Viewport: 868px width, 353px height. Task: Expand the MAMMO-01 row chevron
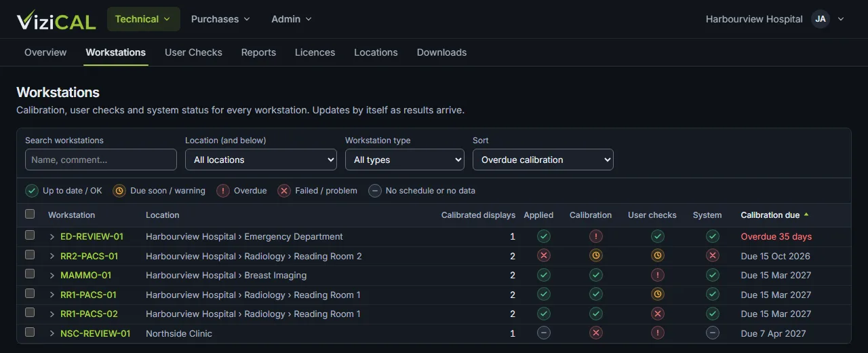(52, 276)
